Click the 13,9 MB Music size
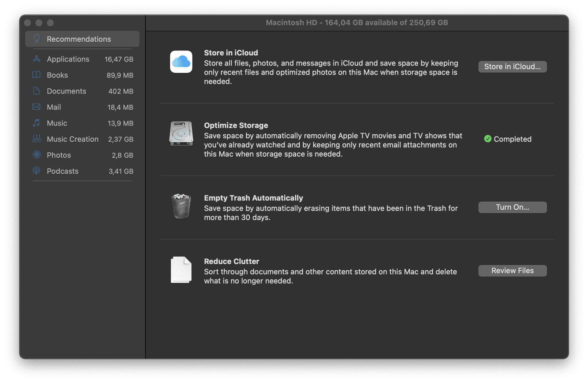 click(x=120, y=123)
